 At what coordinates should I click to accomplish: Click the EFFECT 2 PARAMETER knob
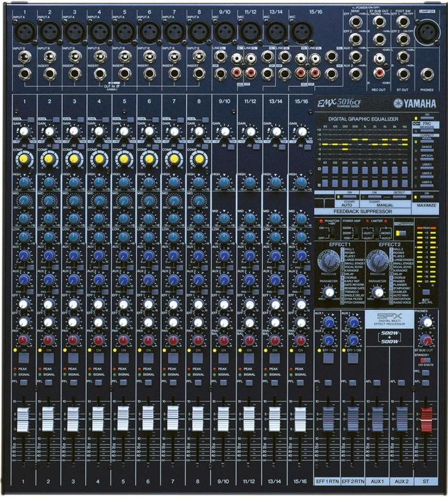376,292
